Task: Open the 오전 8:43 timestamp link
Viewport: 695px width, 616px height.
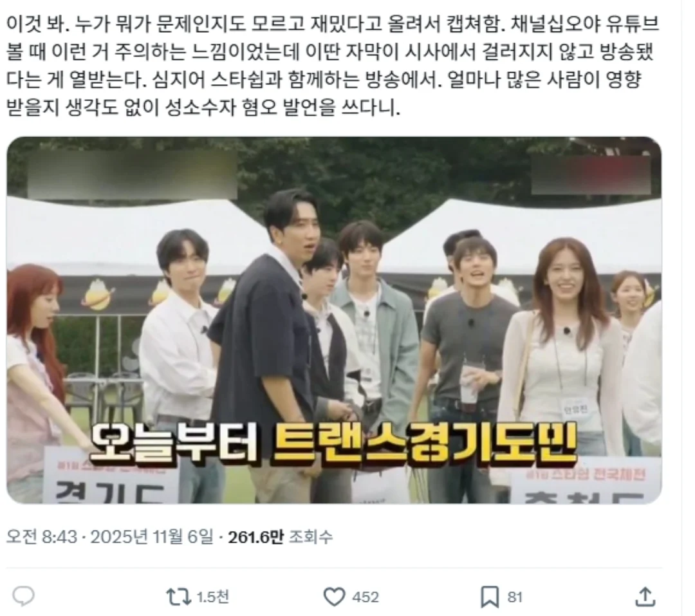Action: pos(42,537)
